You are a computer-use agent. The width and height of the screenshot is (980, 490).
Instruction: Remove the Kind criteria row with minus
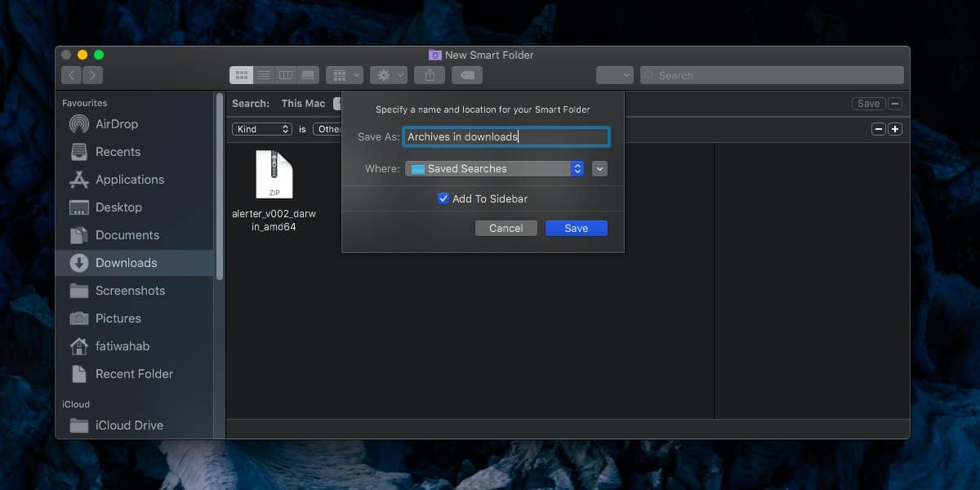point(879,129)
